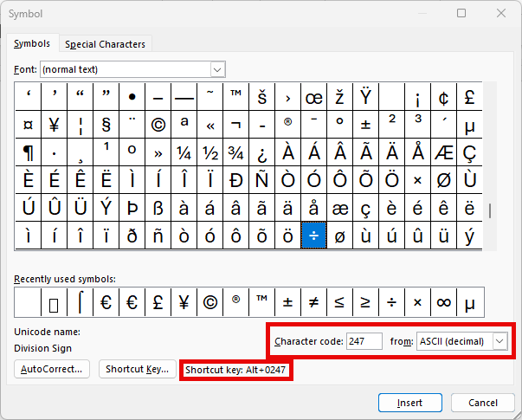
Task: Open the 'from' ASCII (decimal) dropdown
Action: 499,341
